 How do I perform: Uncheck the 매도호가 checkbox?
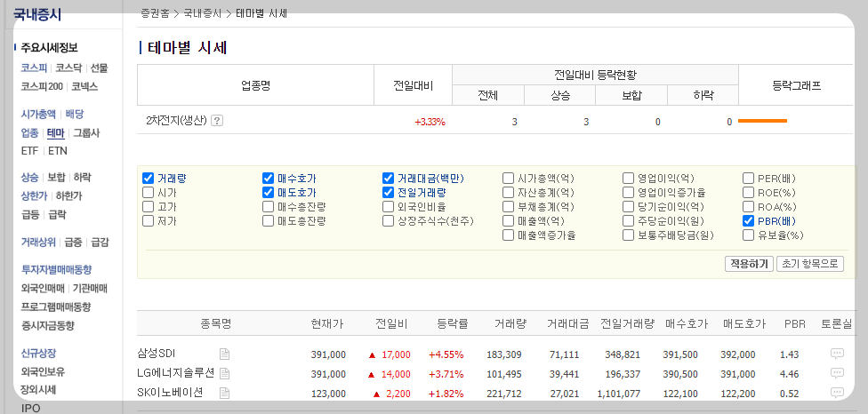click(x=268, y=193)
